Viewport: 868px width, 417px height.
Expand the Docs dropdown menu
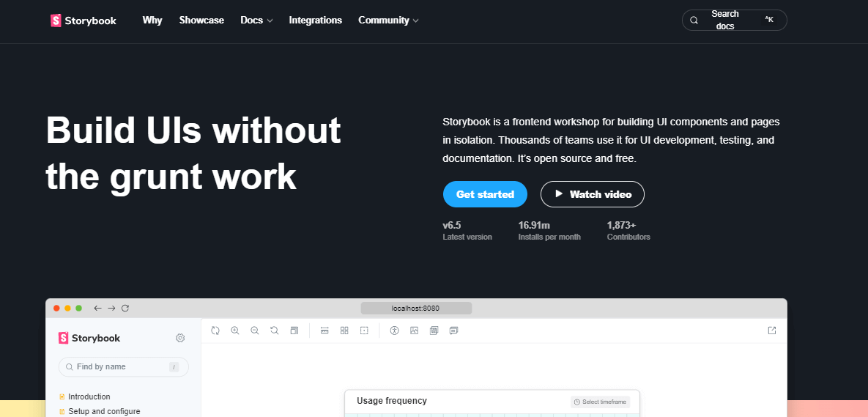[257, 21]
